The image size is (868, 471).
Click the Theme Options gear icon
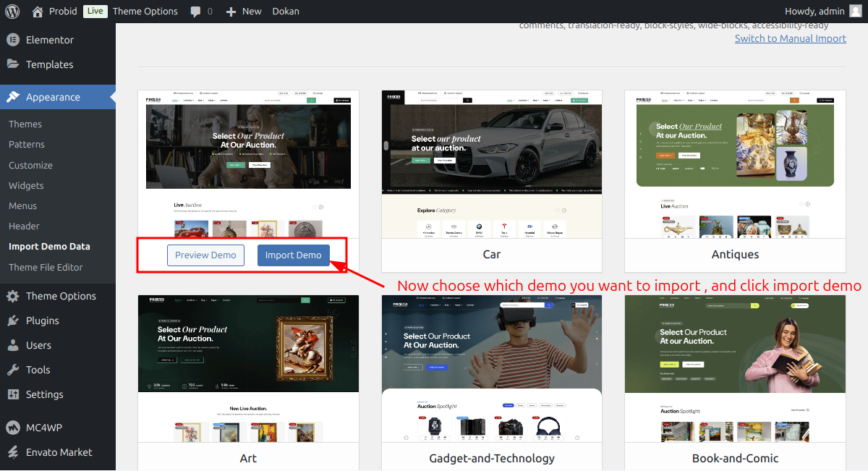(x=13, y=296)
